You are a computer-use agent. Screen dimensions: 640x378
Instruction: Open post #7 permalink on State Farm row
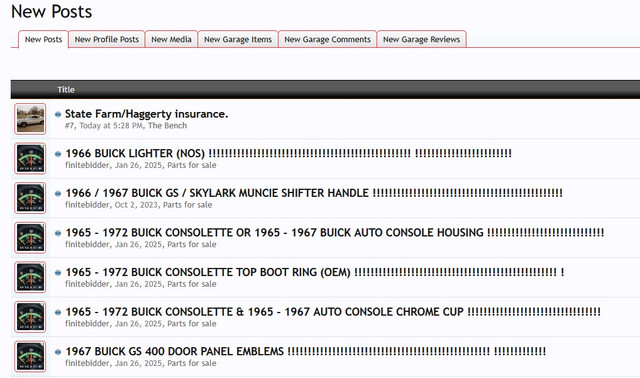[69, 126]
